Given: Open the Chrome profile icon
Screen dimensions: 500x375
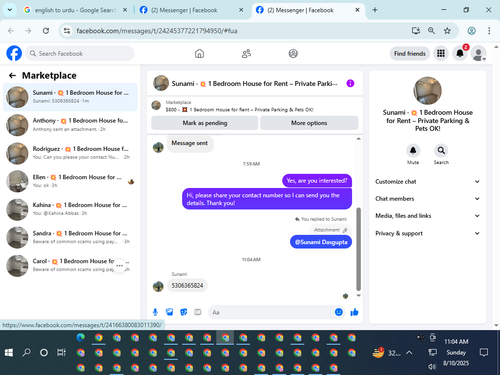Looking at the screenshot, I should click(x=471, y=31).
